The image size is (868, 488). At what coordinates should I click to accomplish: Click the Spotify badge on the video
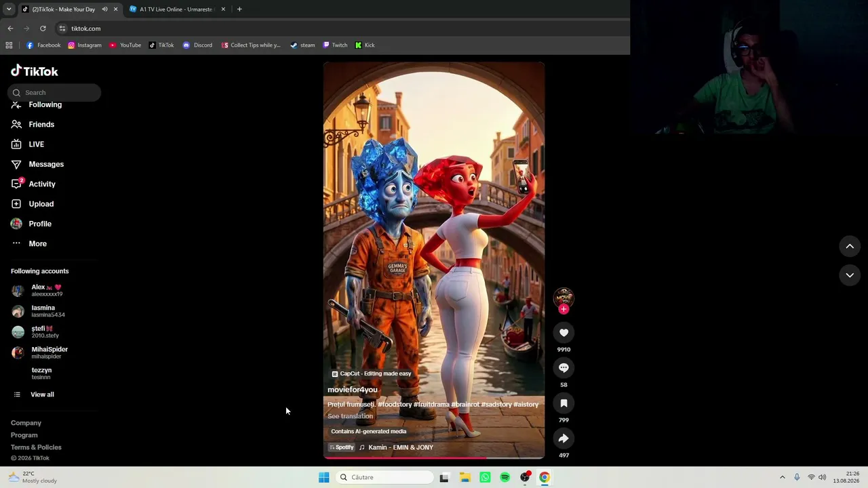coord(342,447)
